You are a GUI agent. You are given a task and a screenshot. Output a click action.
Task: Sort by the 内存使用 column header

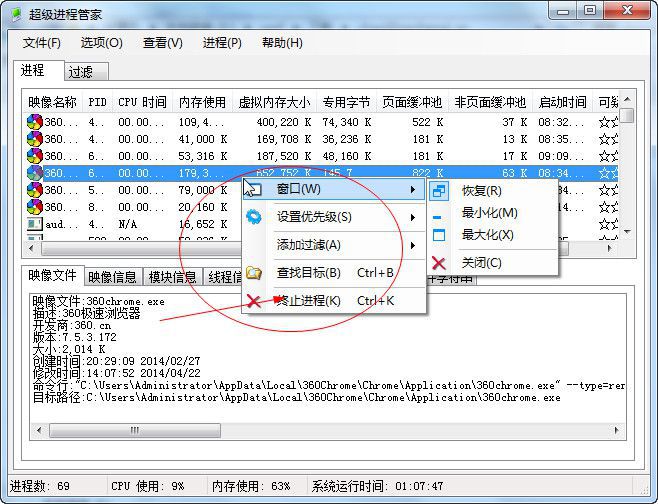click(x=202, y=102)
